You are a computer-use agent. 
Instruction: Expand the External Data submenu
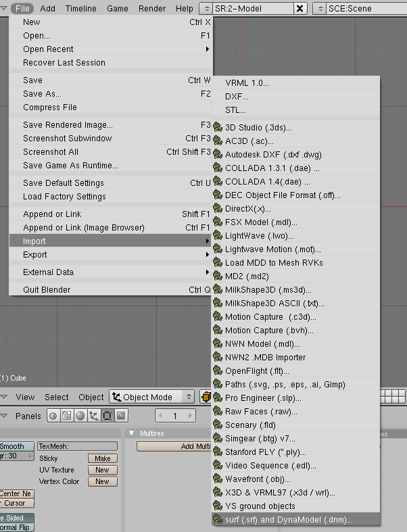pos(111,272)
